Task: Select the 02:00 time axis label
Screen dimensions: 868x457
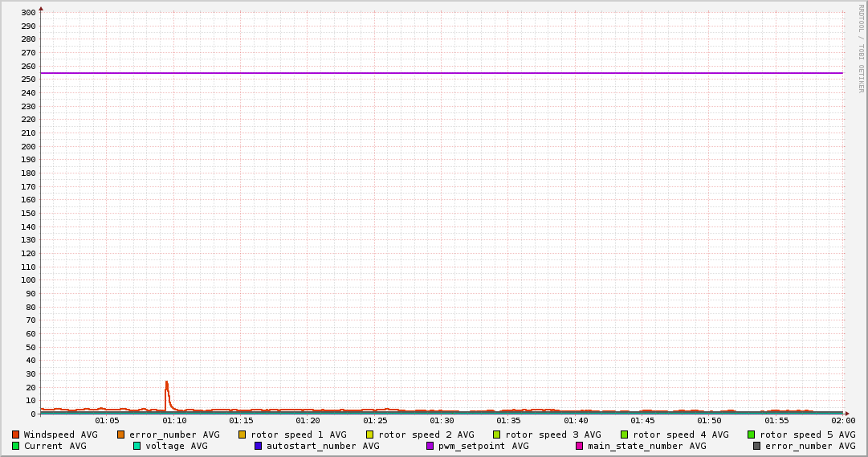Action: coord(843,421)
